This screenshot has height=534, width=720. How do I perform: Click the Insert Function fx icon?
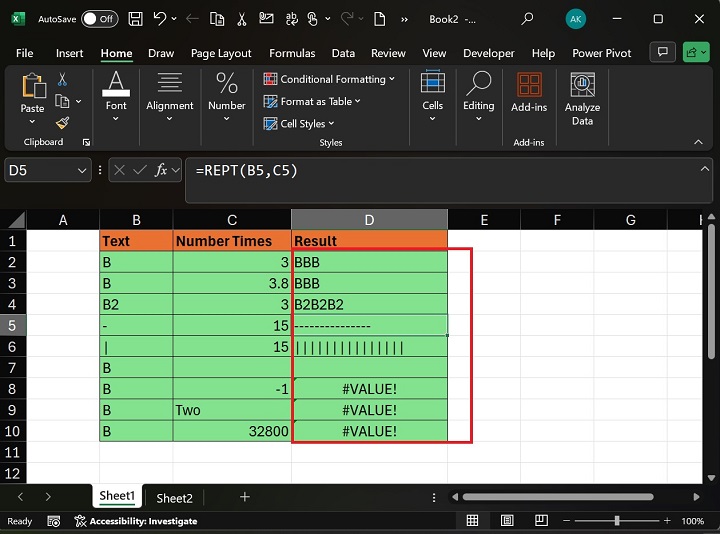[x=161, y=171]
